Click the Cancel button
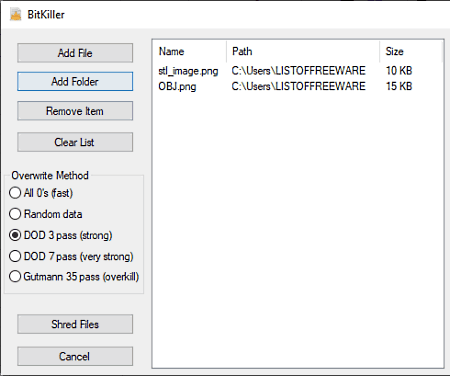Screen dimensions: 450x376 (75, 356)
